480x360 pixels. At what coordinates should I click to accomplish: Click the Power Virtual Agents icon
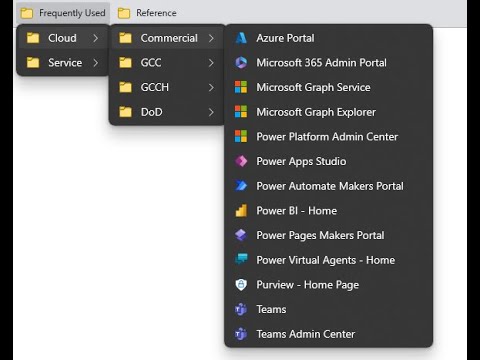point(241,259)
